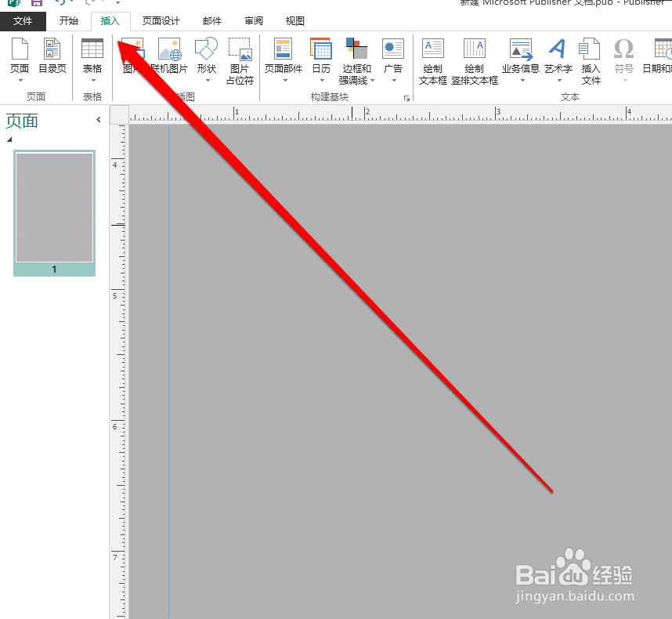Customize quick access toolbar dropdown

(117, 3)
